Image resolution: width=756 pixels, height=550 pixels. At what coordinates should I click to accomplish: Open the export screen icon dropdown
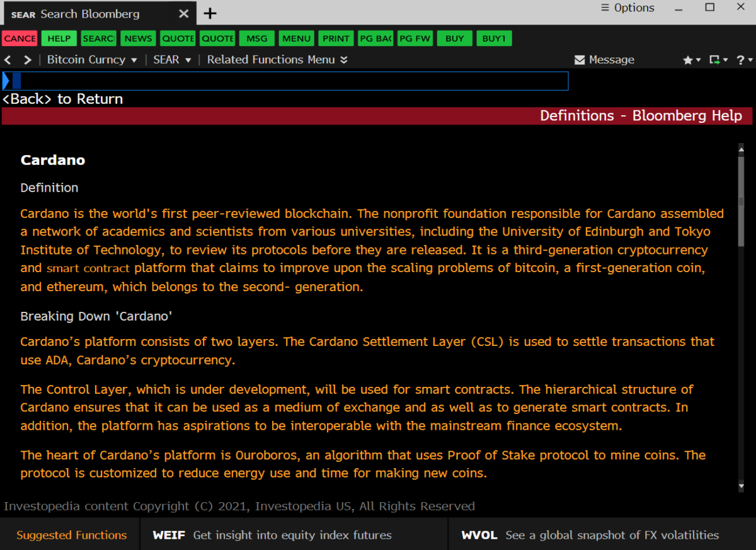tap(718, 60)
